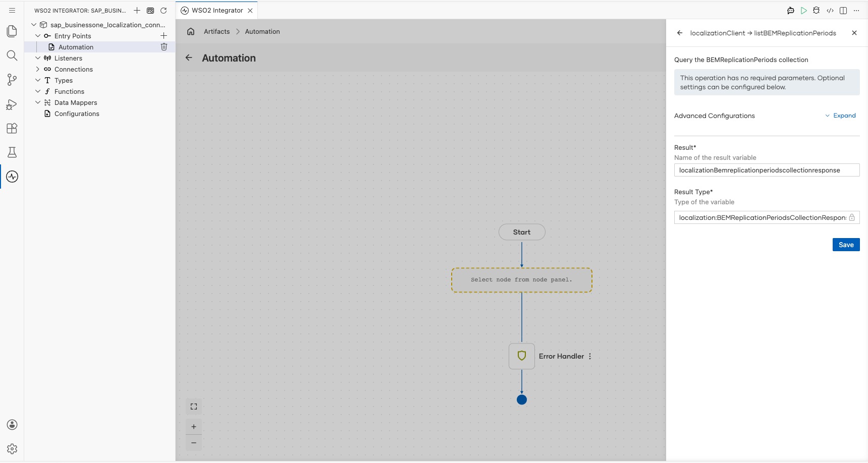Edit the Result variable name field
Viewport: 868px width, 463px height.
pyautogui.click(x=767, y=170)
